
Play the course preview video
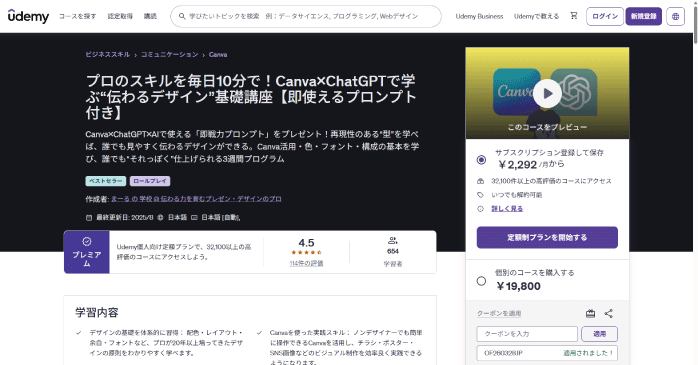[547, 93]
